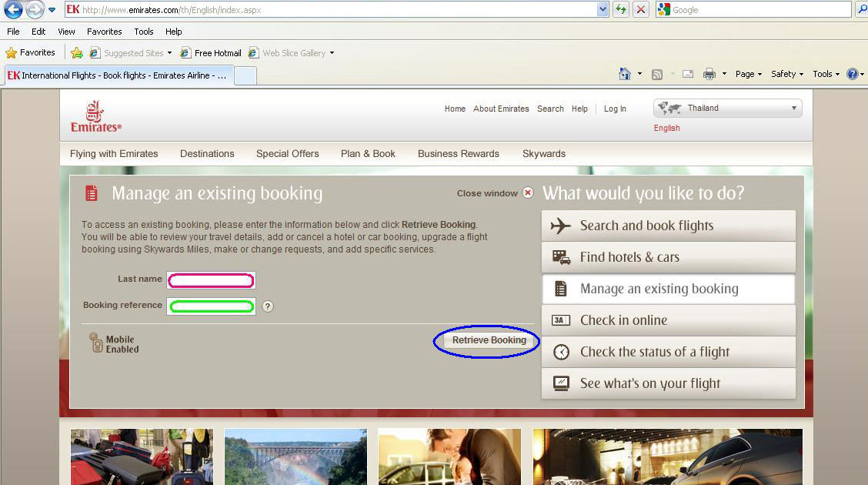Open a new blank tab
868x485 pixels.
245,76
